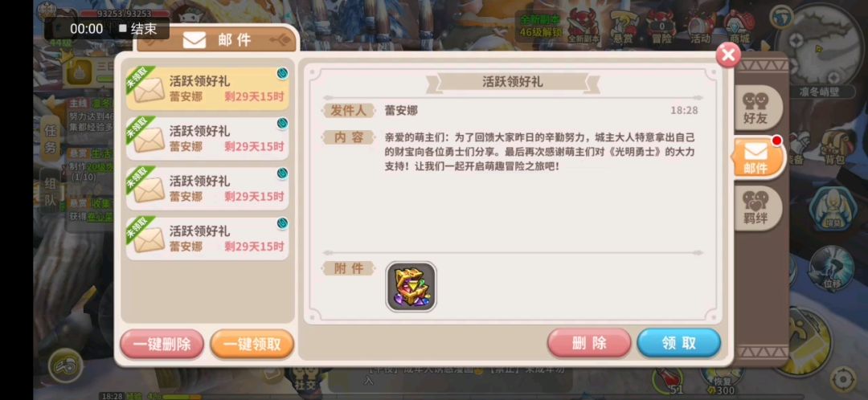Select the second 活跃领好礼 mail
Image resolution: width=868 pixels, height=400 pixels.
[x=207, y=138]
